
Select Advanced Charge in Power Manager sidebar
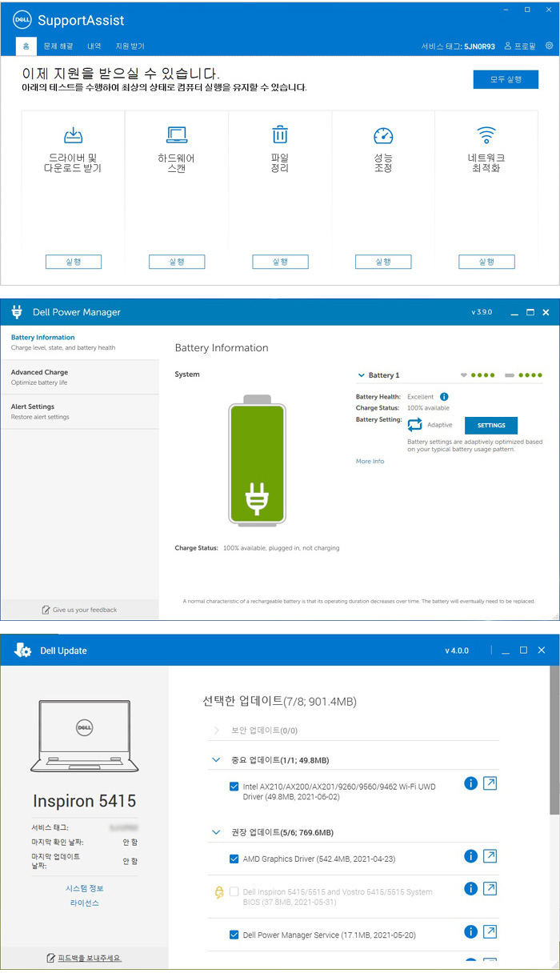80,377
